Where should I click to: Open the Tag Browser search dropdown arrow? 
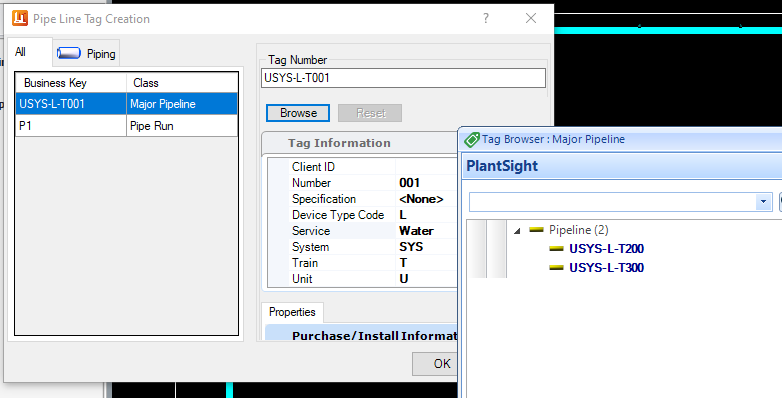763,202
